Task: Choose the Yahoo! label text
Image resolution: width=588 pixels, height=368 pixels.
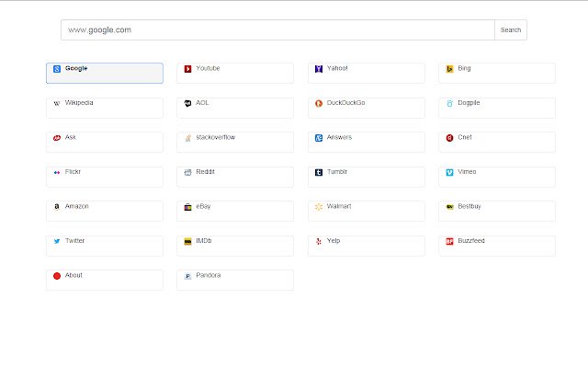Action: click(x=337, y=68)
